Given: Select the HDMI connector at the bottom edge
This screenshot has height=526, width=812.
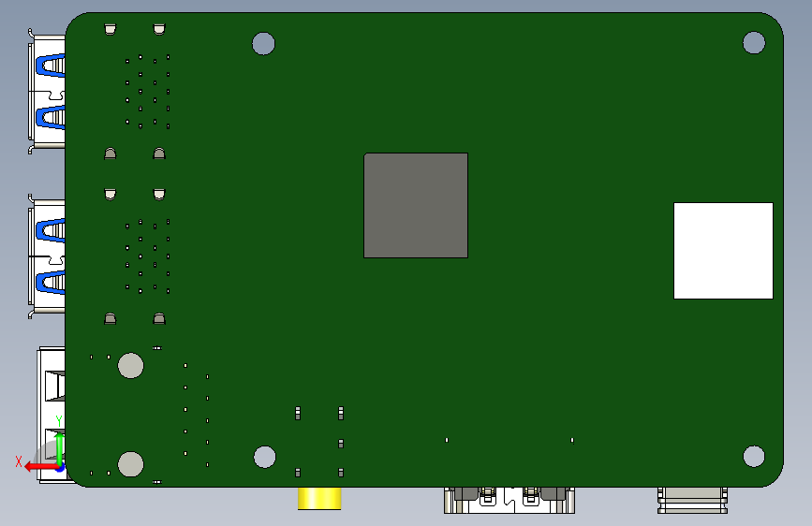Looking at the screenshot, I should tap(509, 500).
